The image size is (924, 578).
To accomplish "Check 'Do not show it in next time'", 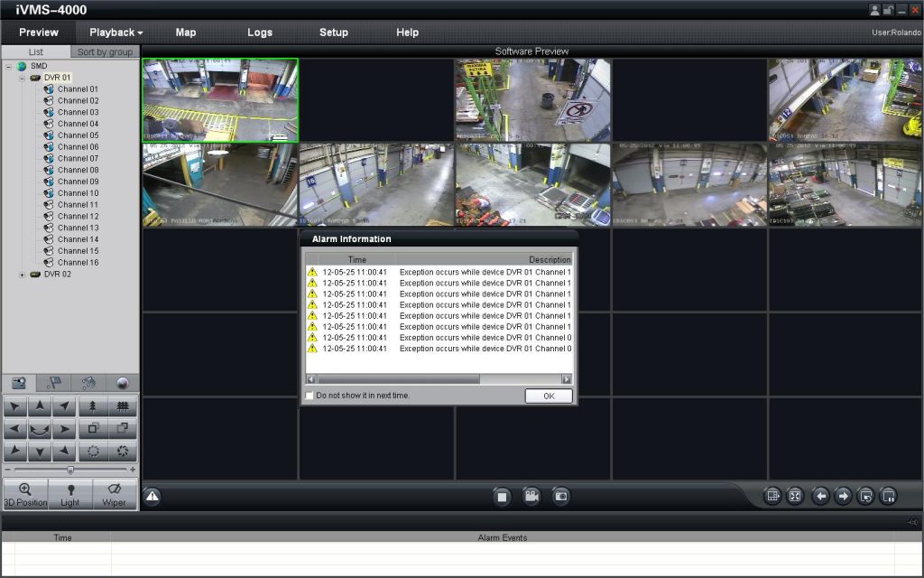I will [x=309, y=396].
